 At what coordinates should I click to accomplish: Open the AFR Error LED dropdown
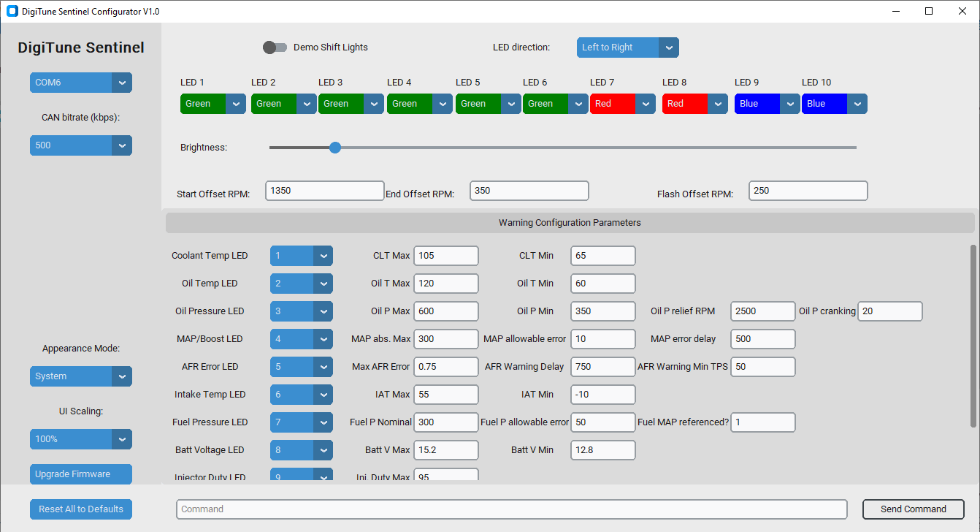point(302,367)
